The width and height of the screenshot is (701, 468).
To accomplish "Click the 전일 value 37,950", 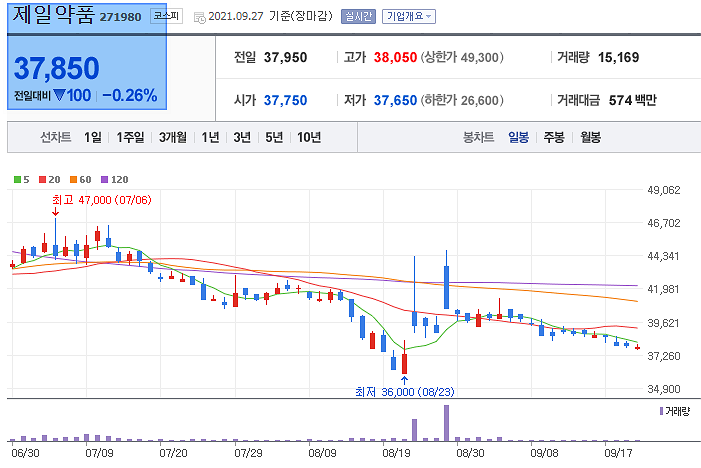I will pos(285,57).
